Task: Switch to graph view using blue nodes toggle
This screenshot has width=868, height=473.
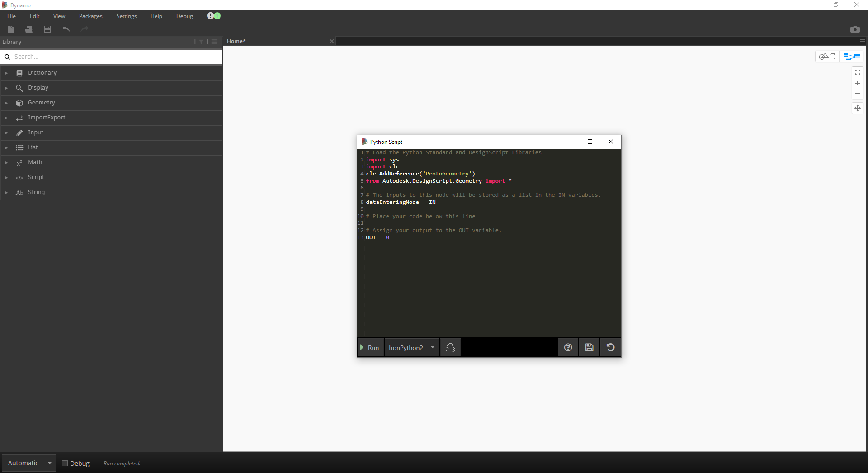Action: (x=852, y=57)
